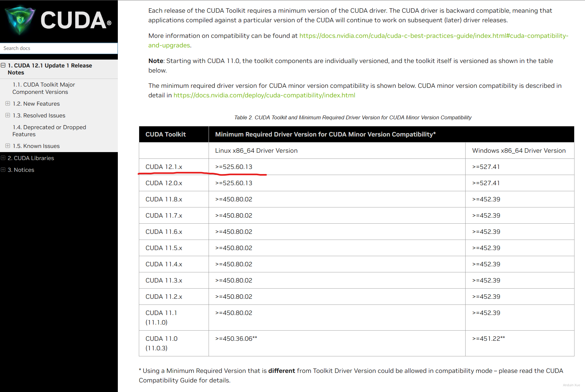Open CUDA Toolkit Major Component Versions
Screen dimensions: 585x392
(x=44, y=88)
